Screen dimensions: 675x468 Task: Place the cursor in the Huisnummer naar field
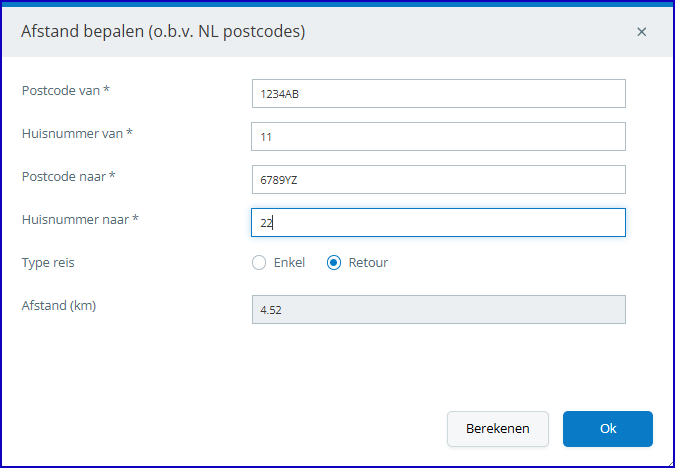pyautogui.click(x=438, y=223)
